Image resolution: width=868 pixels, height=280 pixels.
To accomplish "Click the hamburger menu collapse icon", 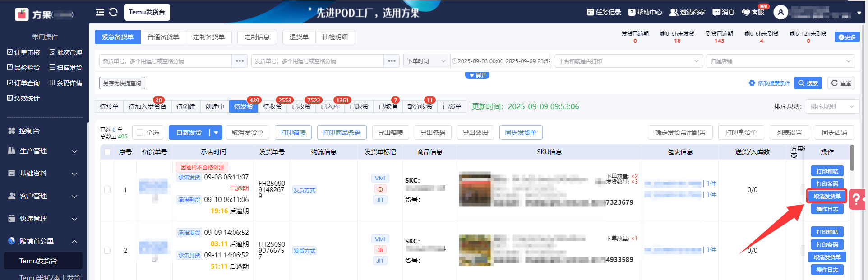I will [100, 12].
